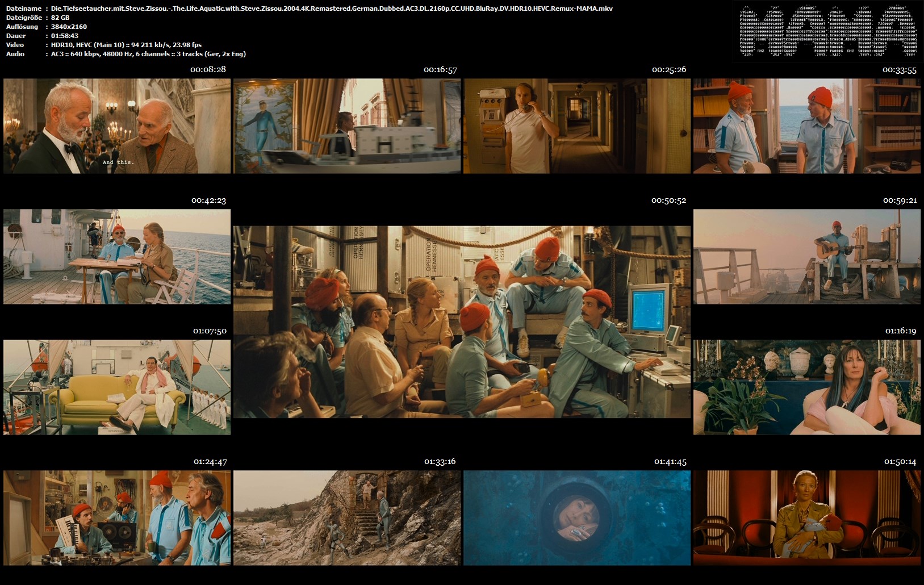Select the .mkv file name text
This screenshot has width=924, height=585.
pos(332,9)
